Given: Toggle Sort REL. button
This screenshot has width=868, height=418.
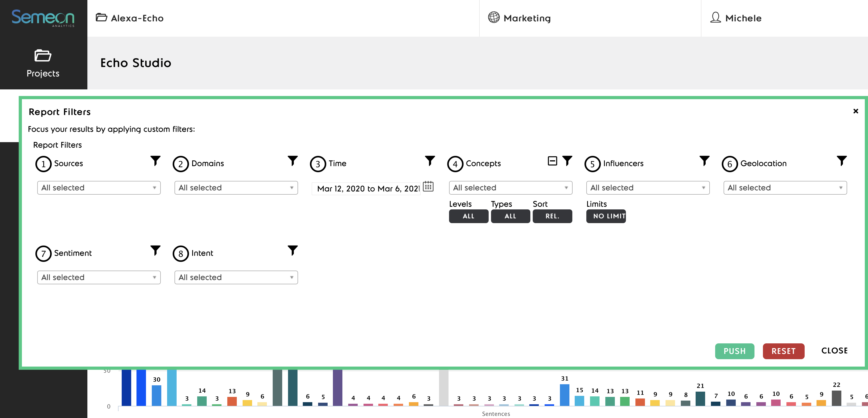Looking at the screenshot, I should click(552, 216).
